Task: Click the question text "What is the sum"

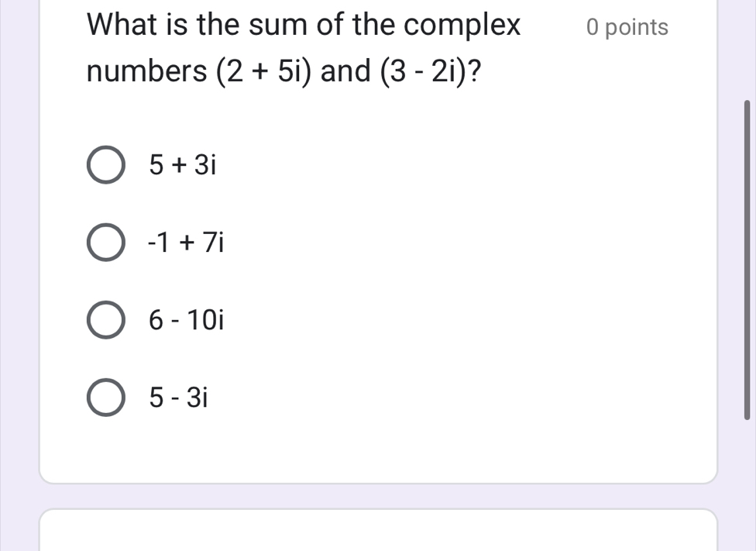Action: pos(194,26)
